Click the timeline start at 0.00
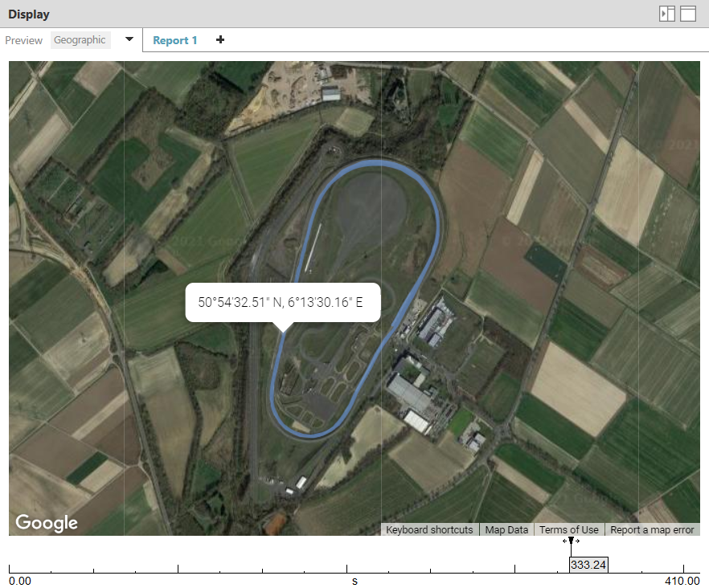Viewport: 709px width, 588px height. [x=19, y=580]
